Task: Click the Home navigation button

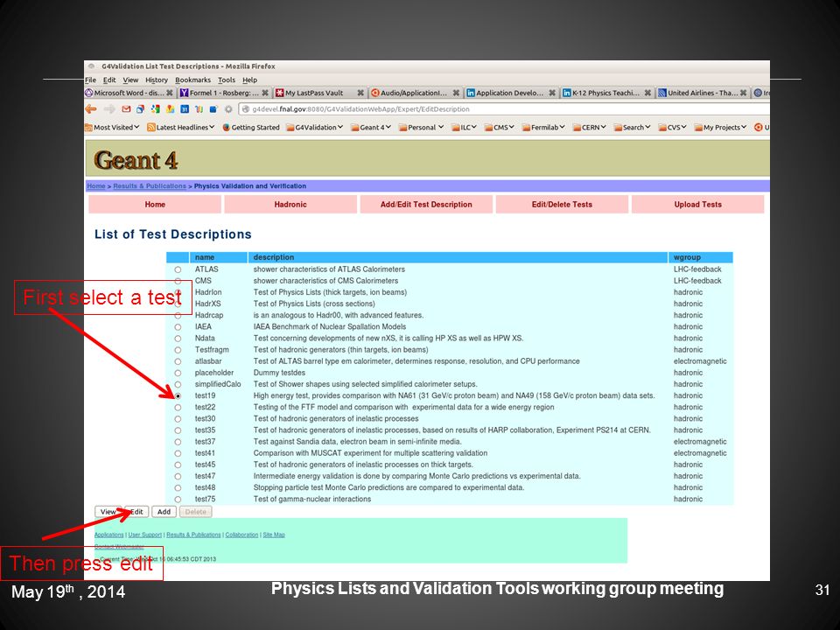Action: coord(155,205)
